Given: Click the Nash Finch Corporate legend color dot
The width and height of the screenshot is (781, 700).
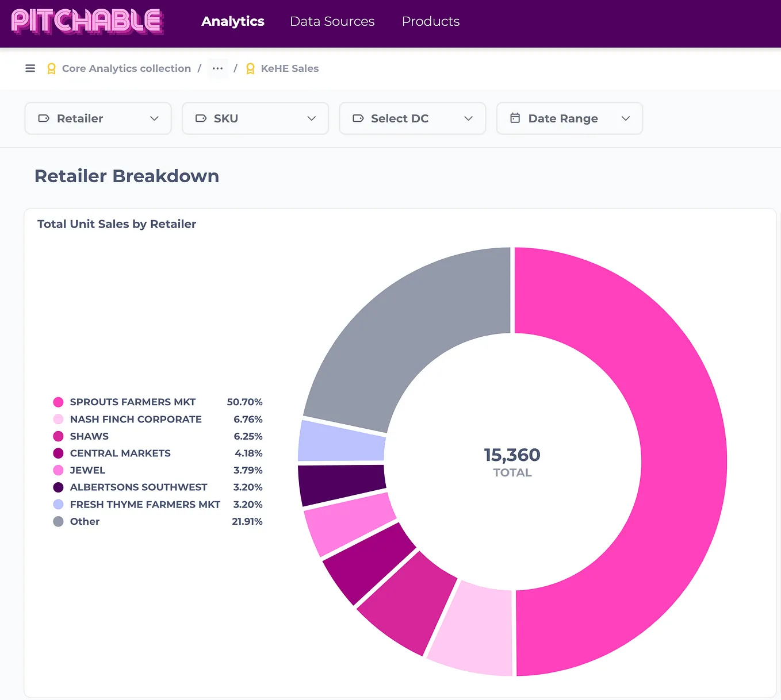Looking at the screenshot, I should (x=58, y=420).
